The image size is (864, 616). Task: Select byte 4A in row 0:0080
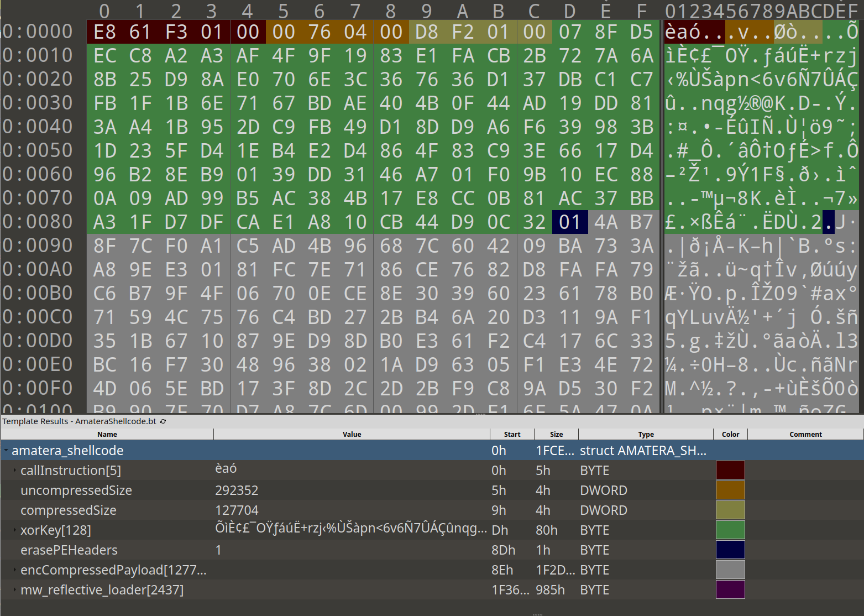606,222
